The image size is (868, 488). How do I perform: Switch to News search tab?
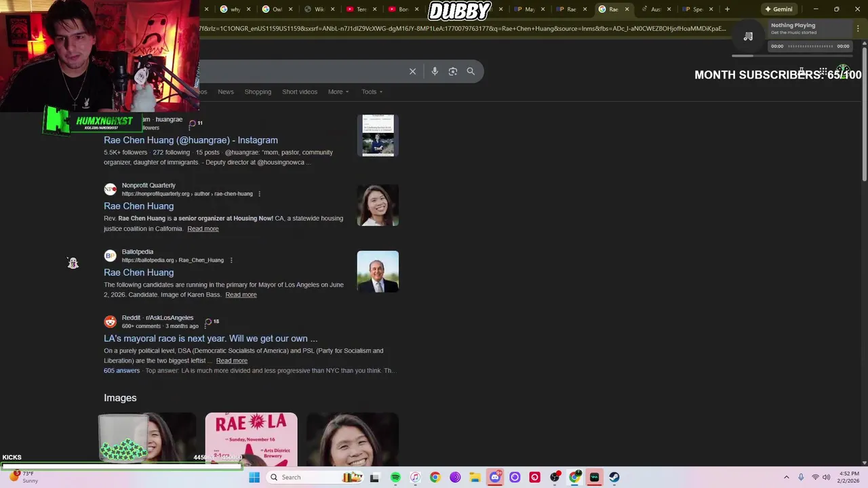point(226,92)
